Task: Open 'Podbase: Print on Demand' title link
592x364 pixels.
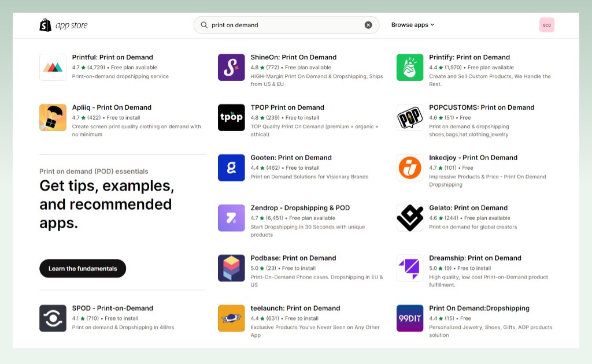Action: 293,258
